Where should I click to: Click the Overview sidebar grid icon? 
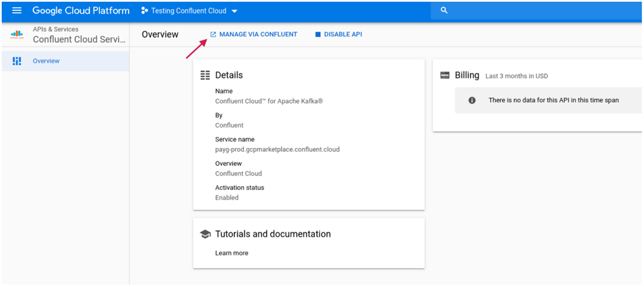17,61
